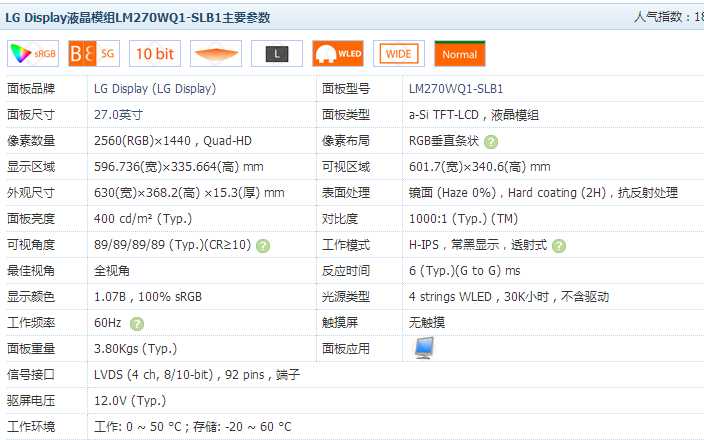This screenshot has height=440, width=704.
Task: Click the 表面处理 label cell
Action: pyautogui.click(x=346, y=193)
